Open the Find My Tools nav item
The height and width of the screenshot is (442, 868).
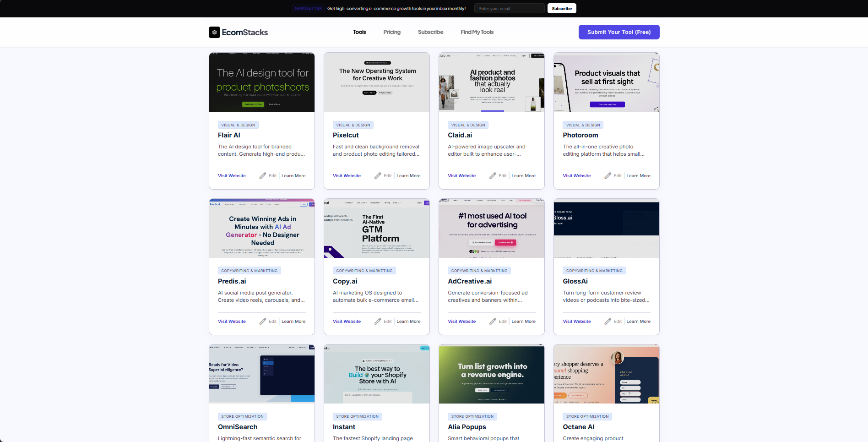click(x=477, y=32)
